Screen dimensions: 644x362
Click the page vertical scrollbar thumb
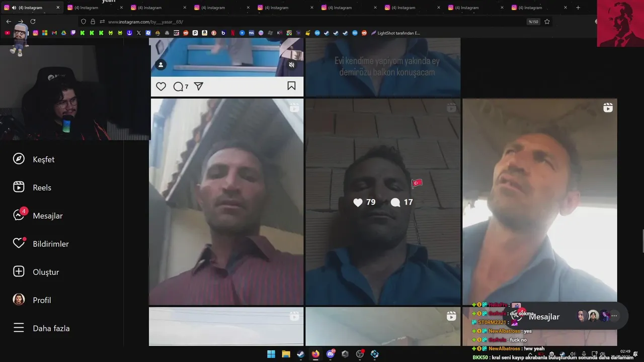tap(642, 241)
